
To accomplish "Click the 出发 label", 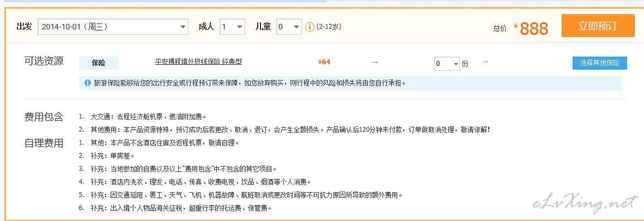I will (24, 27).
